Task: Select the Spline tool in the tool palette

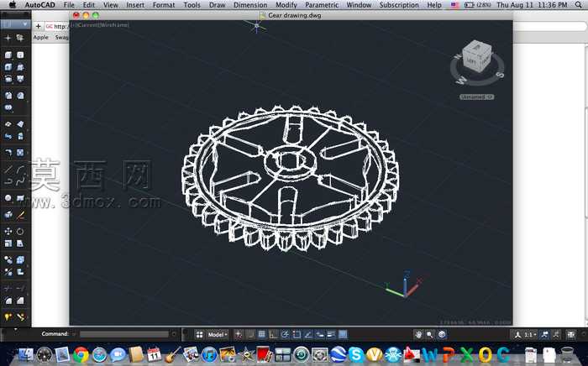Action: pyautogui.click(x=20, y=181)
